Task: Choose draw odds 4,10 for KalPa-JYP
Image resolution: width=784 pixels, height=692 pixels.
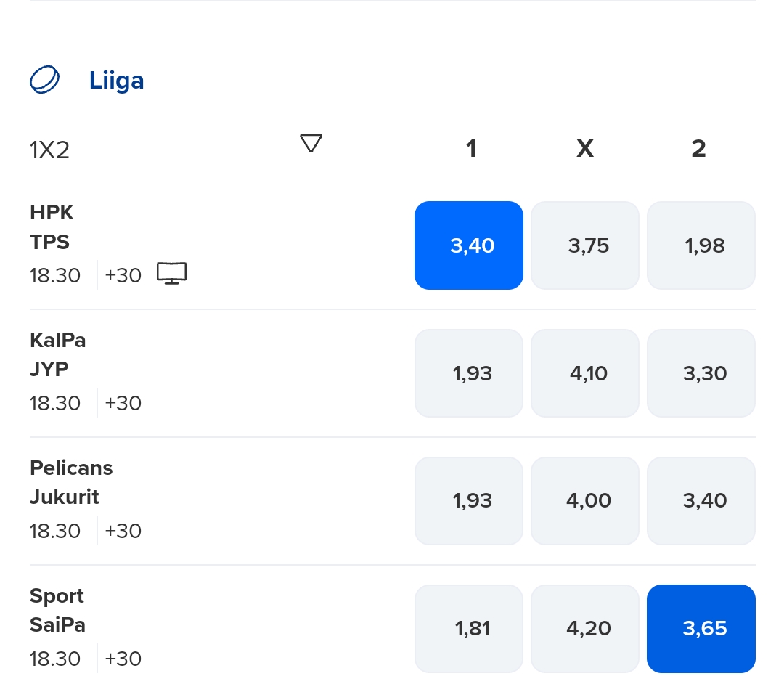Action: point(585,373)
